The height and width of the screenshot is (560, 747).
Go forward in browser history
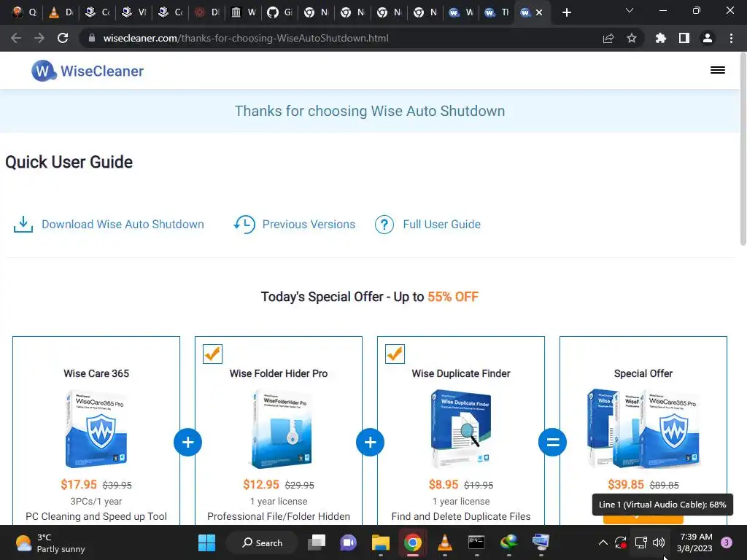click(x=39, y=38)
